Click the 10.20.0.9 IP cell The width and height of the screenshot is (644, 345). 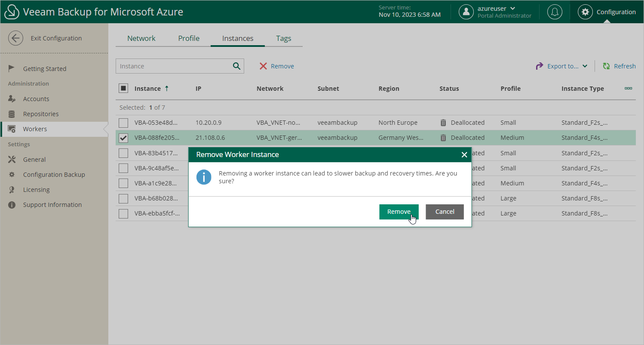coord(209,123)
